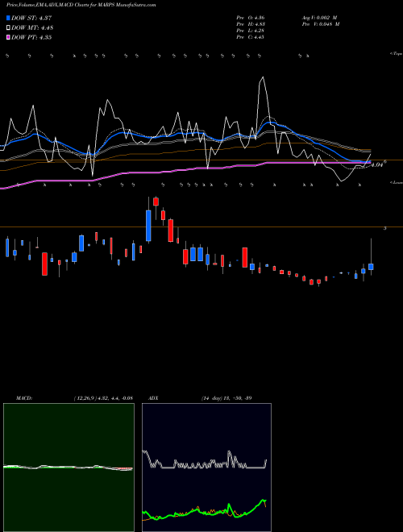This screenshot has width=403, height=532.
Task: Click the tallest blue candlestick near the peak
Action: [x=148, y=226]
